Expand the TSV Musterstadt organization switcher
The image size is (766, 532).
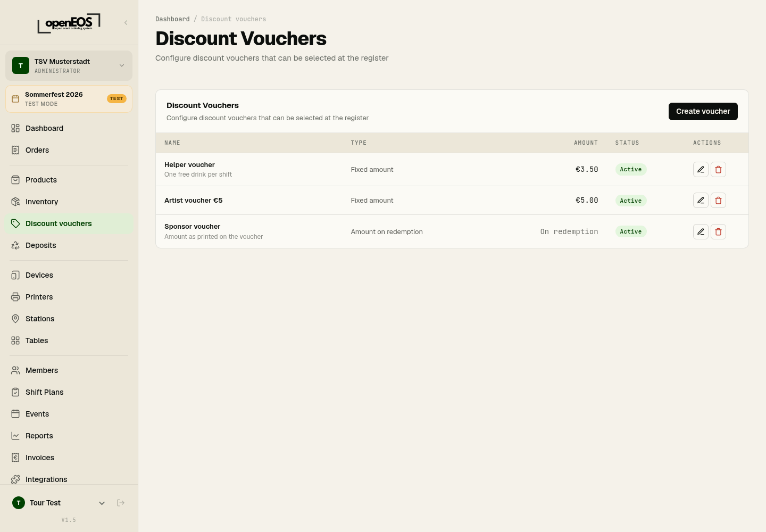[x=69, y=65]
